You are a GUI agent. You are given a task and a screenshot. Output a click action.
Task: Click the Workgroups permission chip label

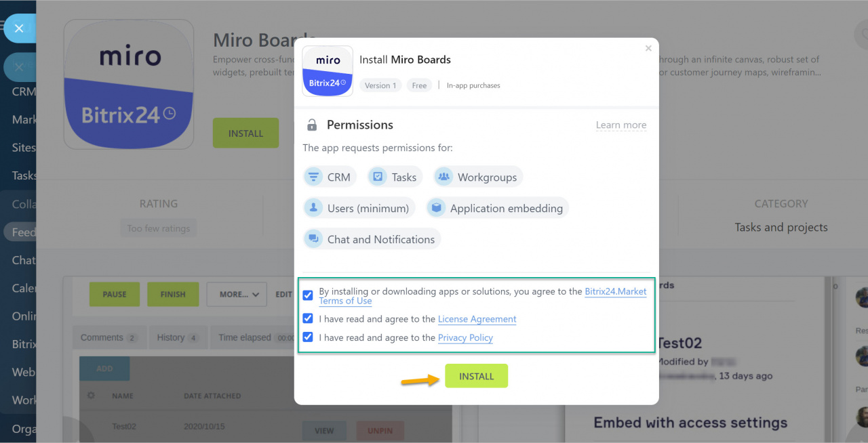pos(487,177)
